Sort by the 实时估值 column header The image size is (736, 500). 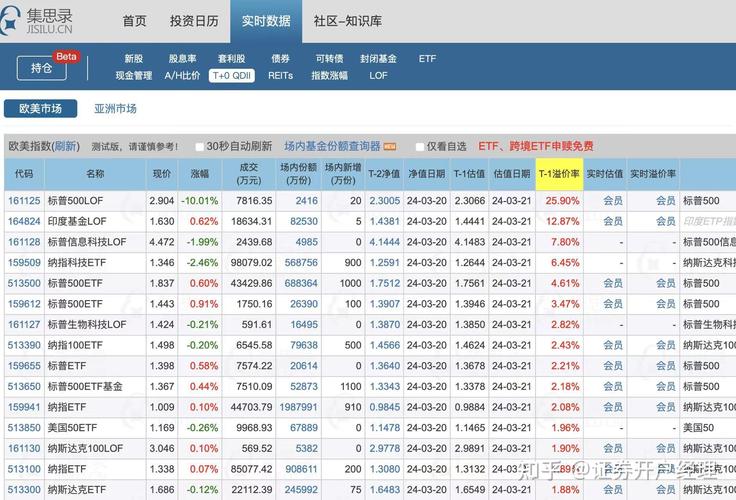605,174
